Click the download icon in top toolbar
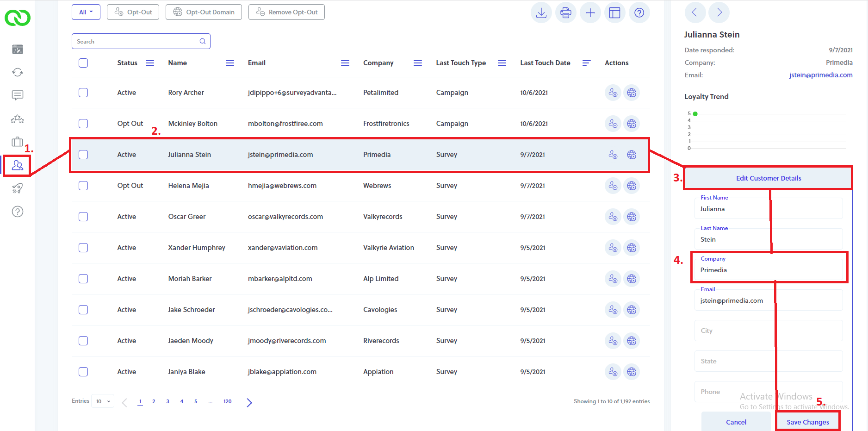This screenshot has height=431, width=868. (x=541, y=12)
